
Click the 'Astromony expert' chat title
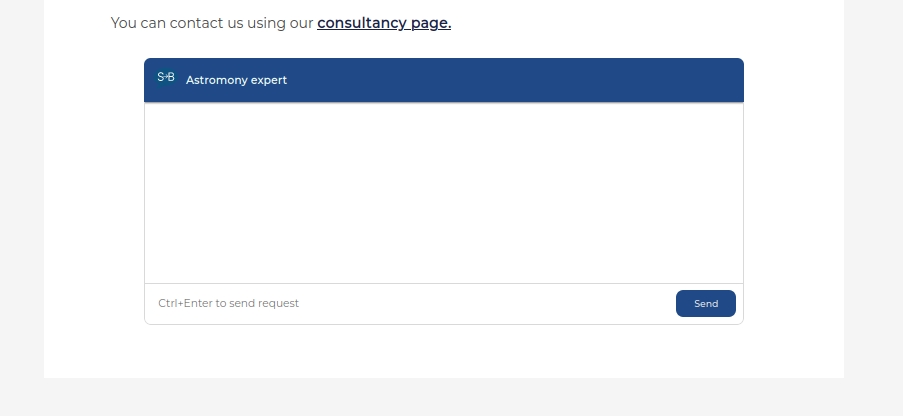click(236, 80)
